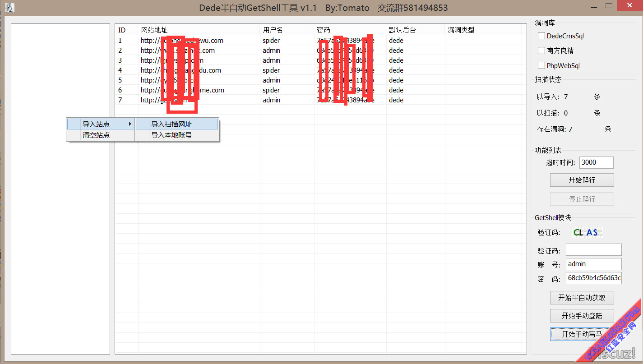Click the 漏洞类型 column header

tap(483, 30)
